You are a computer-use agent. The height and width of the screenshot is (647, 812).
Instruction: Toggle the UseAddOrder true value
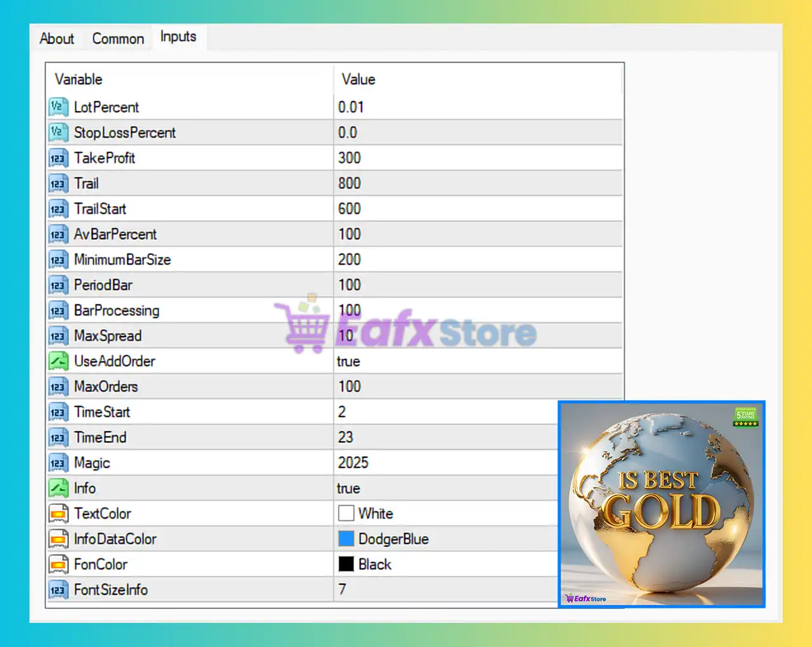click(348, 362)
